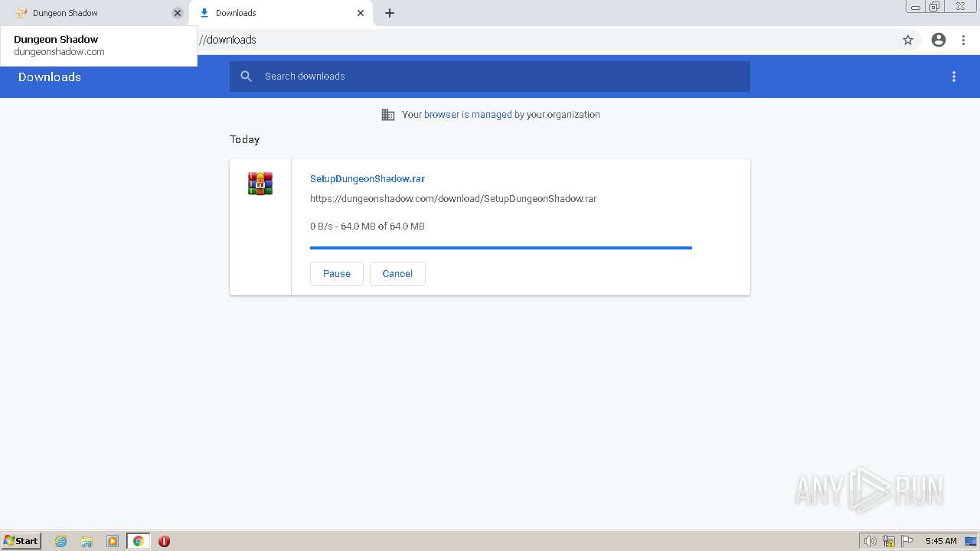
Task: Click the Downloads page title
Action: (50, 77)
